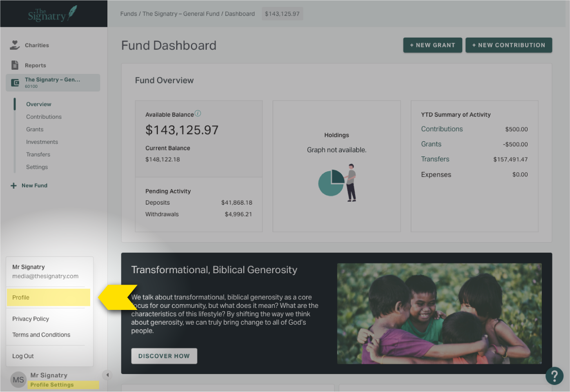Open the YTD Grants link
Viewport: 570px width, 392px height.
pos(431,144)
